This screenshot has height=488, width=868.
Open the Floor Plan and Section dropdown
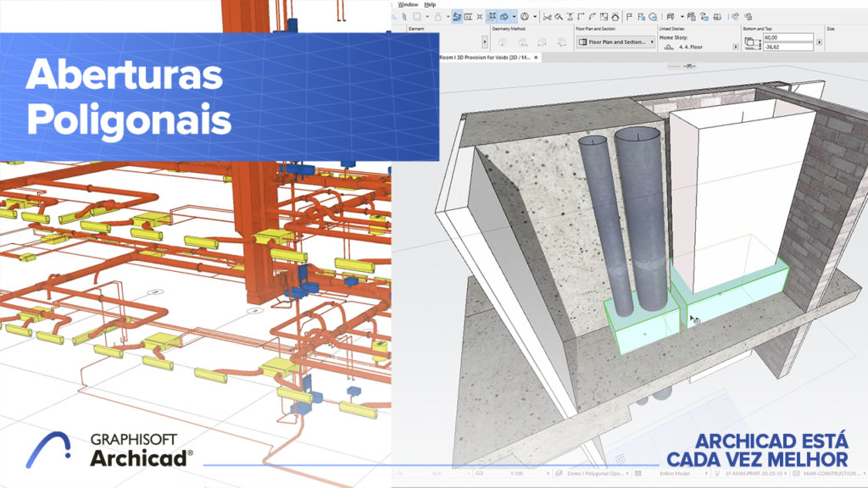[x=615, y=42]
